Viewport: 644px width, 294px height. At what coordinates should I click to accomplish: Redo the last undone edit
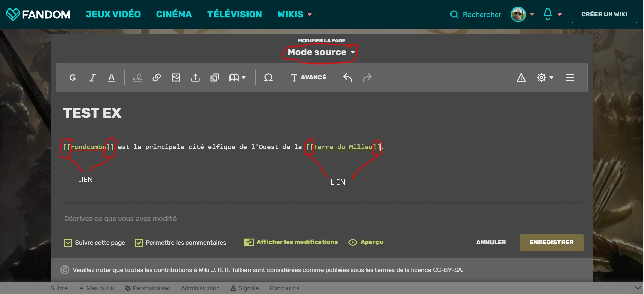pyautogui.click(x=367, y=78)
